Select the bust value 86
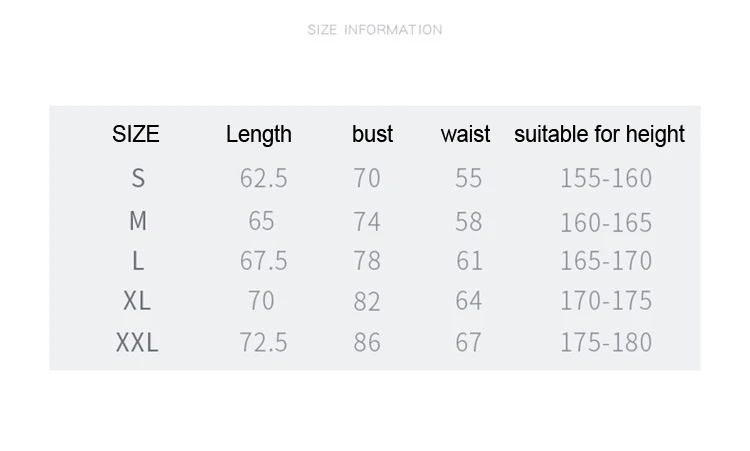Viewport: 750px width, 451px height. (367, 342)
